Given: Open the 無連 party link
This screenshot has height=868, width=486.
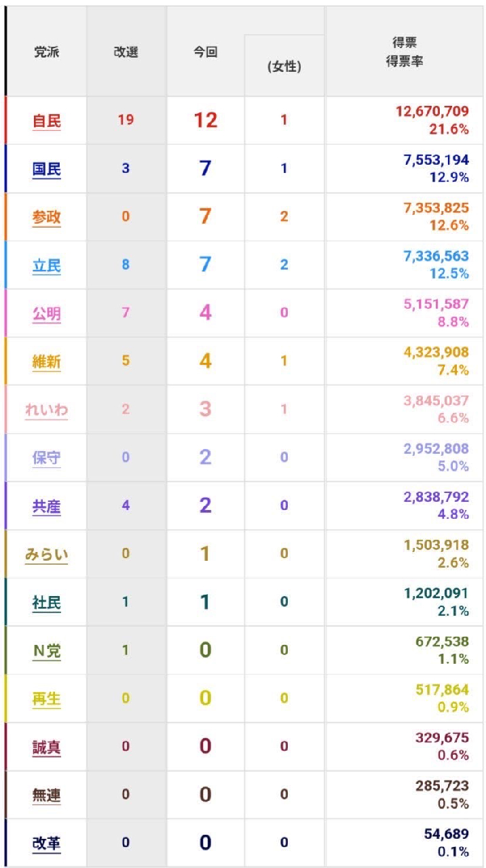Looking at the screenshot, I should [x=46, y=795].
